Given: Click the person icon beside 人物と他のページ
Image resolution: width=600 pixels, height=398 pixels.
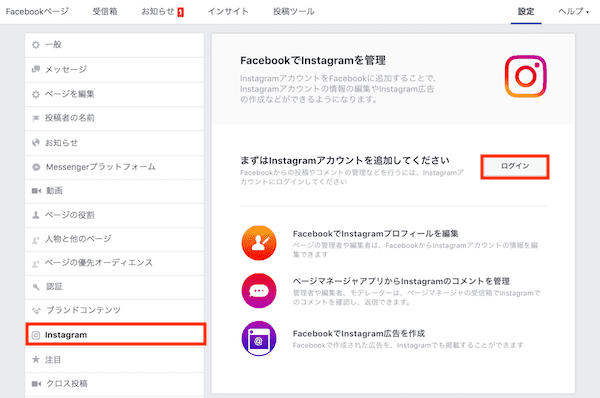Looking at the screenshot, I should tap(36, 240).
